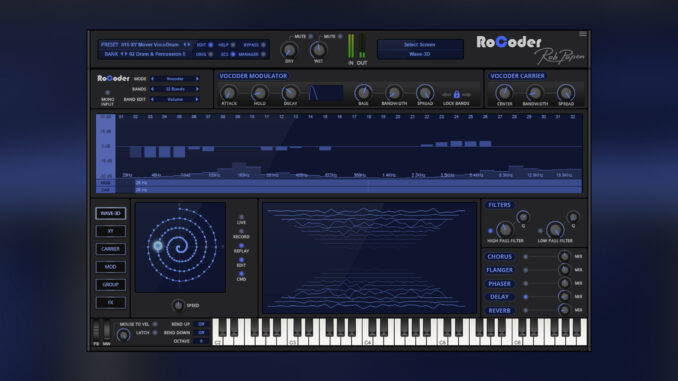Open the Mode value dropdown
This screenshot has width=678, height=381.
(175, 79)
